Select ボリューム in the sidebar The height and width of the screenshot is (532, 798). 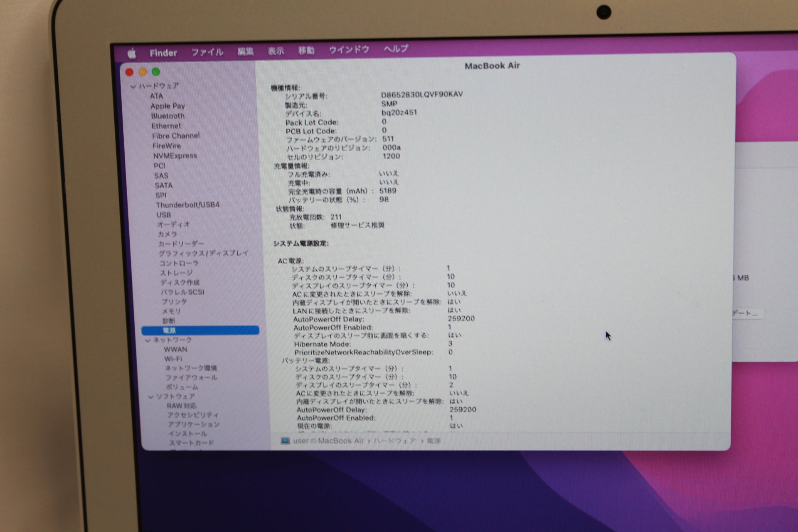[182, 387]
